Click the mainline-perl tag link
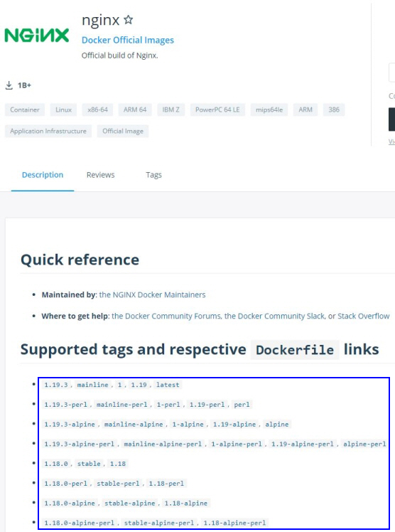 pyautogui.click(x=122, y=405)
